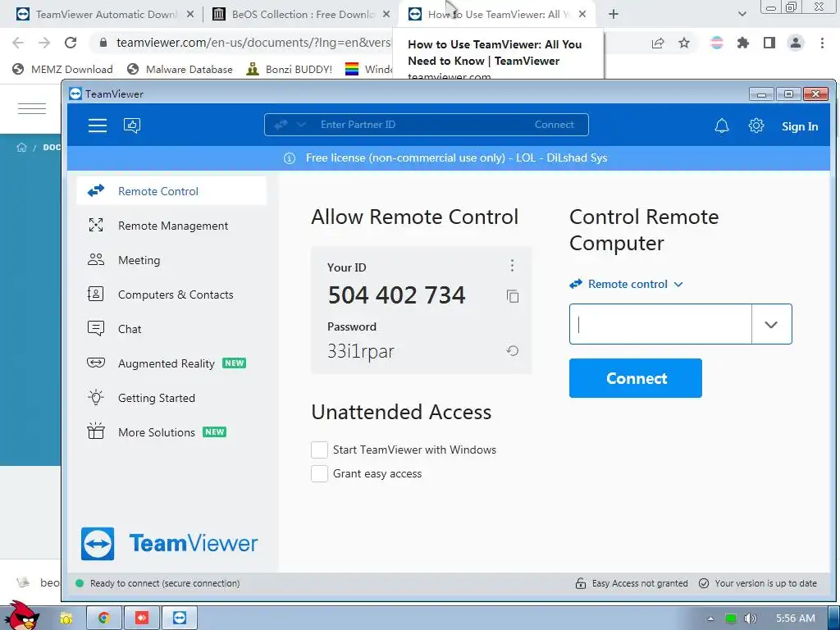Open the partner ID history dropdown
Screen dimensions: 840x630
point(771,324)
